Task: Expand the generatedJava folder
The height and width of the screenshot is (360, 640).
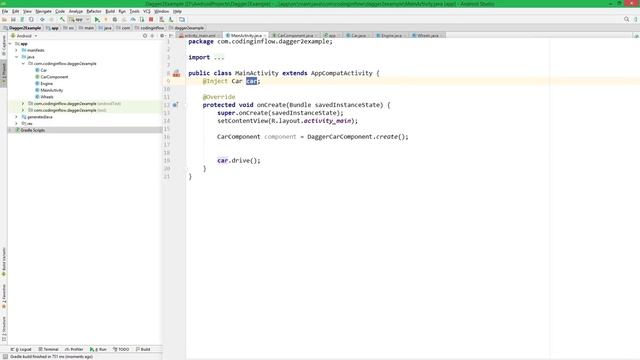Action: click(x=17, y=117)
